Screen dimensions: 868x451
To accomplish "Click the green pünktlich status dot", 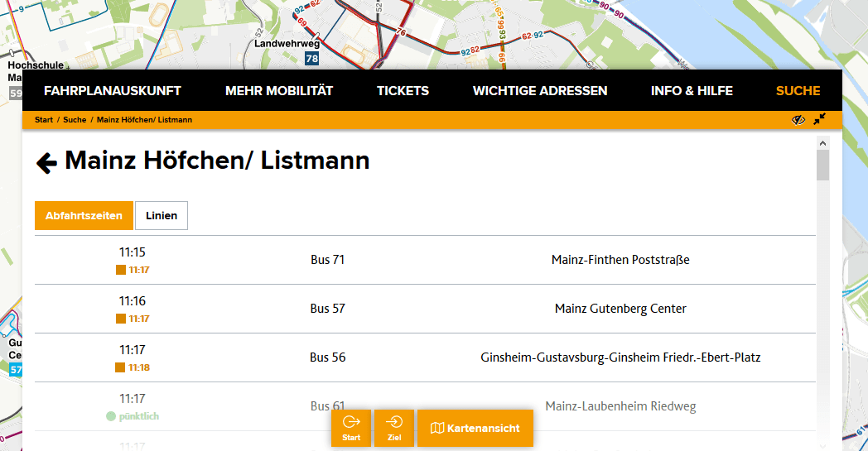I will point(111,416).
